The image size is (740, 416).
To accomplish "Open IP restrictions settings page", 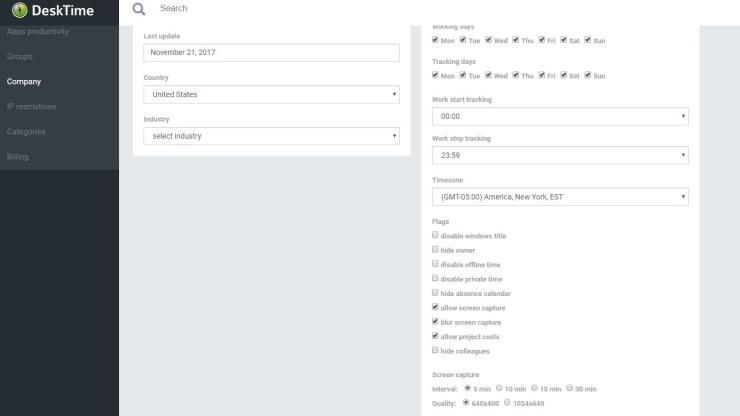I will tap(31, 107).
